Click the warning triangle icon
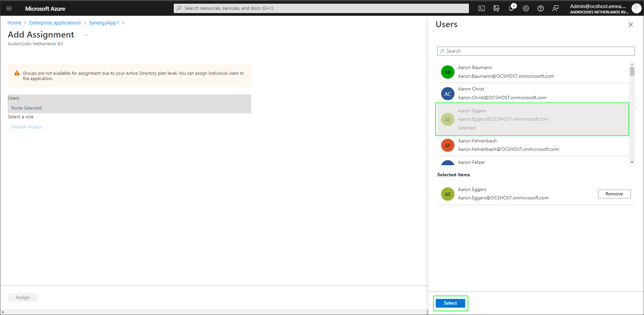The height and width of the screenshot is (315, 644). tap(17, 73)
